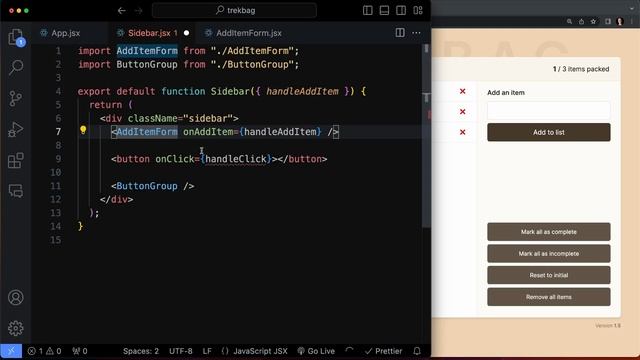Open the Search view in the activity bar

pos(16,67)
